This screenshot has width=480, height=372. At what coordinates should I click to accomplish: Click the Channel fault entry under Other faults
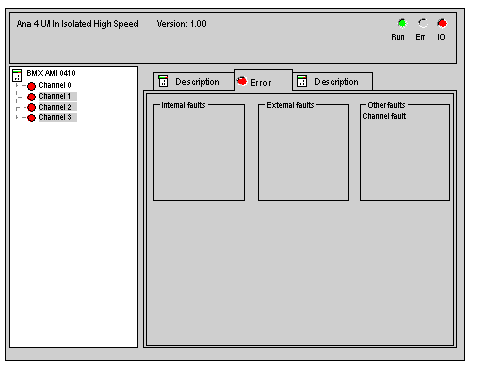(x=384, y=116)
